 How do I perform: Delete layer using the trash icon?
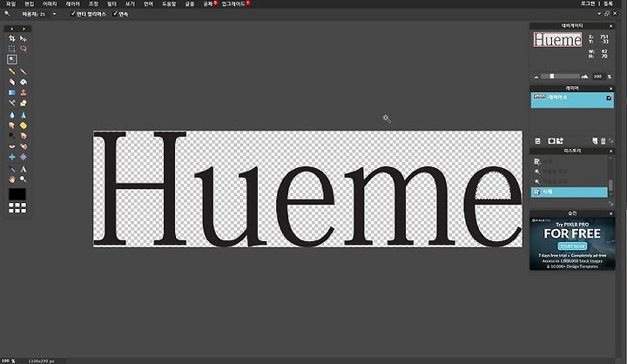(603, 141)
